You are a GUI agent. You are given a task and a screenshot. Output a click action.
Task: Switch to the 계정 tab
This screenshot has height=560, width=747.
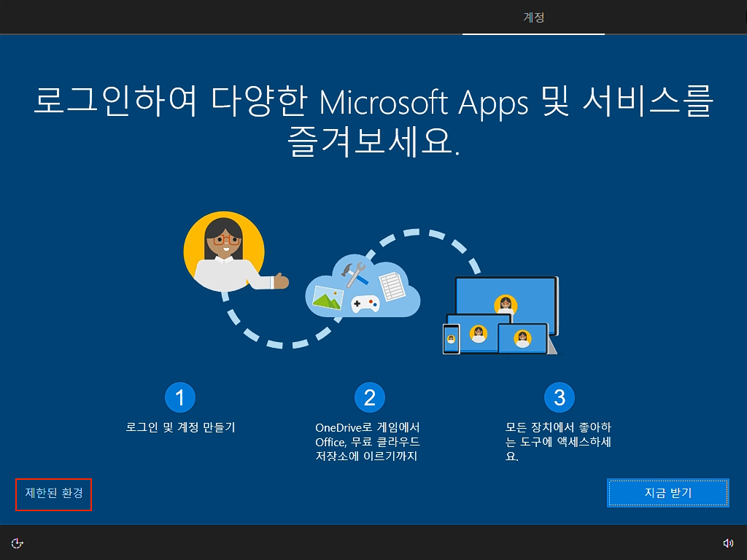tap(533, 17)
